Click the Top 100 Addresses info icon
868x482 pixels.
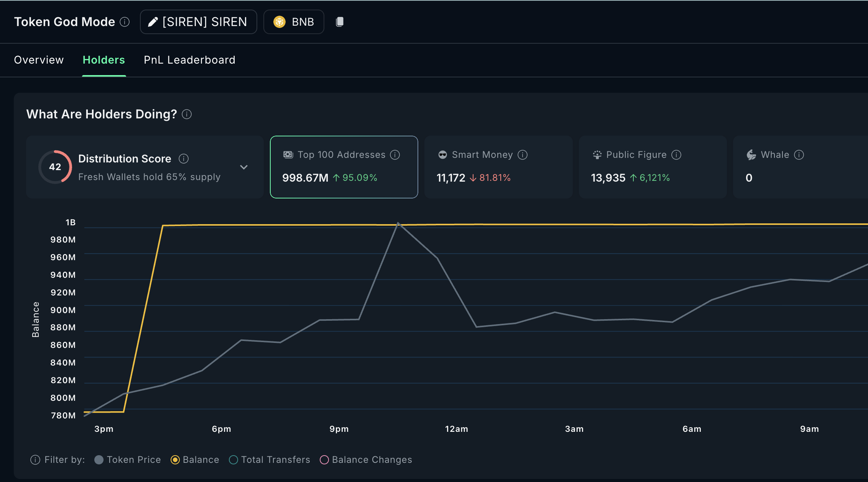tap(395, 155)
